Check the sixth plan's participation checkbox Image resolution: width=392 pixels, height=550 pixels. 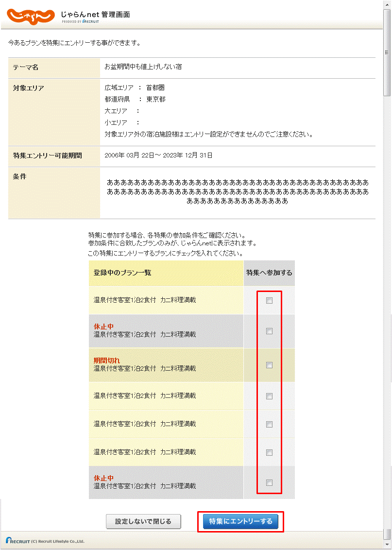tap(269, 452)
